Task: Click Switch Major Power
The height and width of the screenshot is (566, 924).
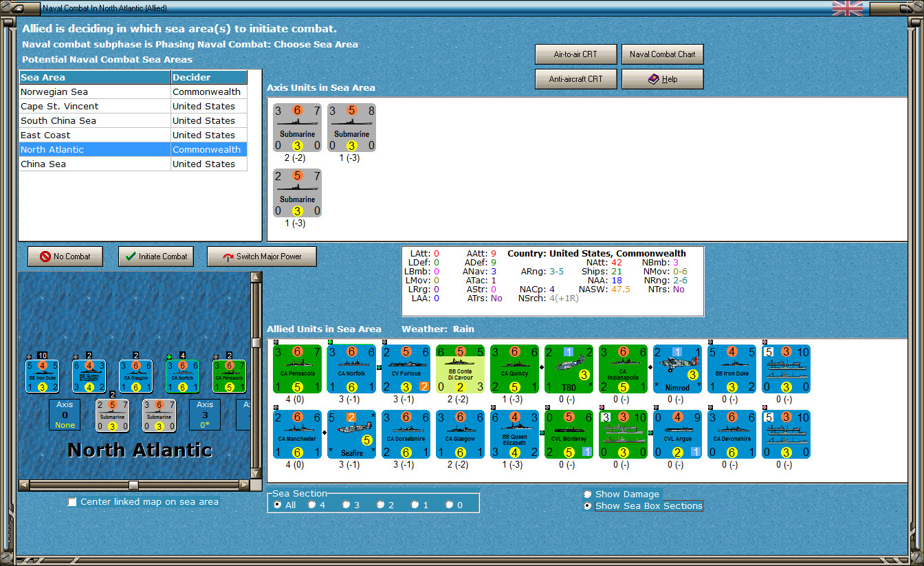Action: 262,257
